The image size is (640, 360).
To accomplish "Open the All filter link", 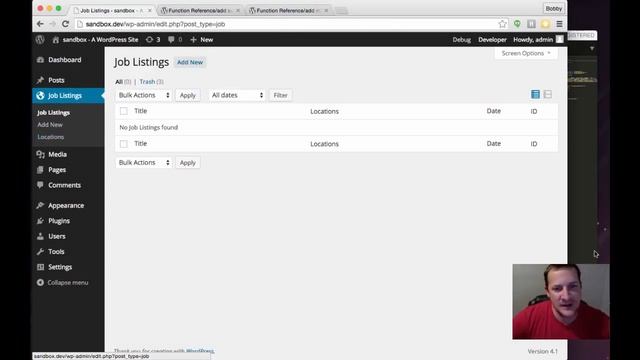I will pos(119,82).
